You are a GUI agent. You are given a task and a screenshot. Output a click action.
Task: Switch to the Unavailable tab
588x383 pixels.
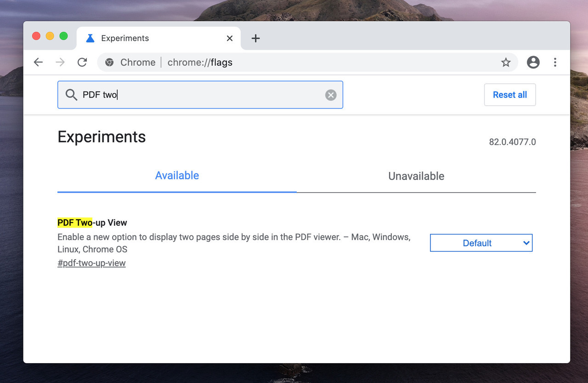[x=416, y=176]
